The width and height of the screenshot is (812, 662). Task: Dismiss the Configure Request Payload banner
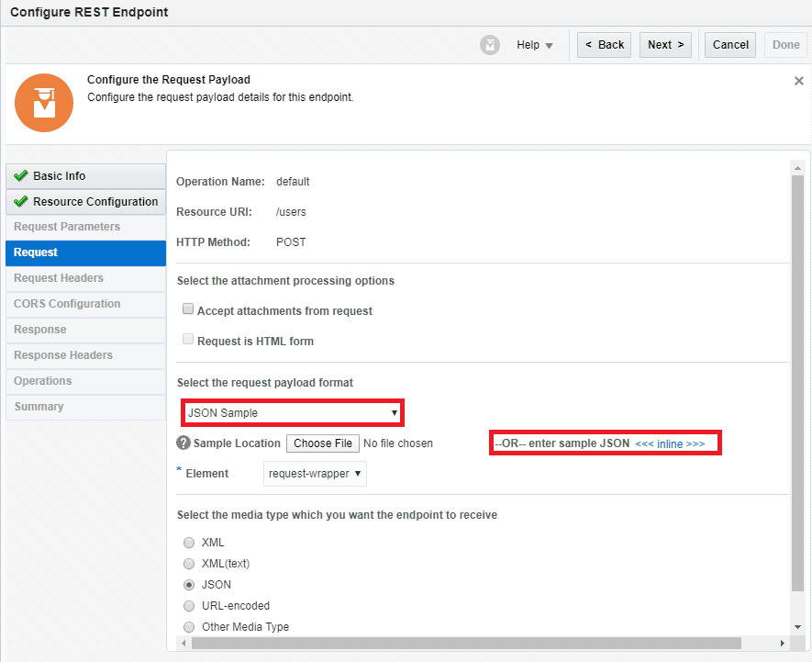pos(798,81)
